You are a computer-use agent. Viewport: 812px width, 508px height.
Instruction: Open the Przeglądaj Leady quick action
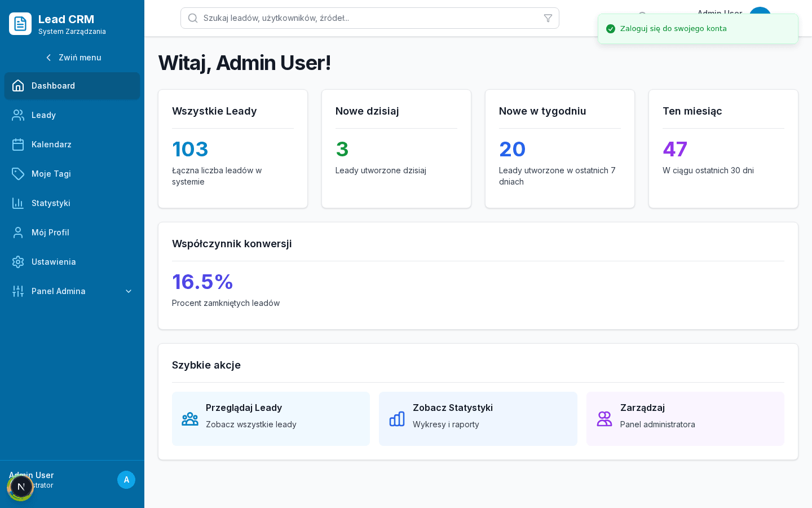(271, 419)
